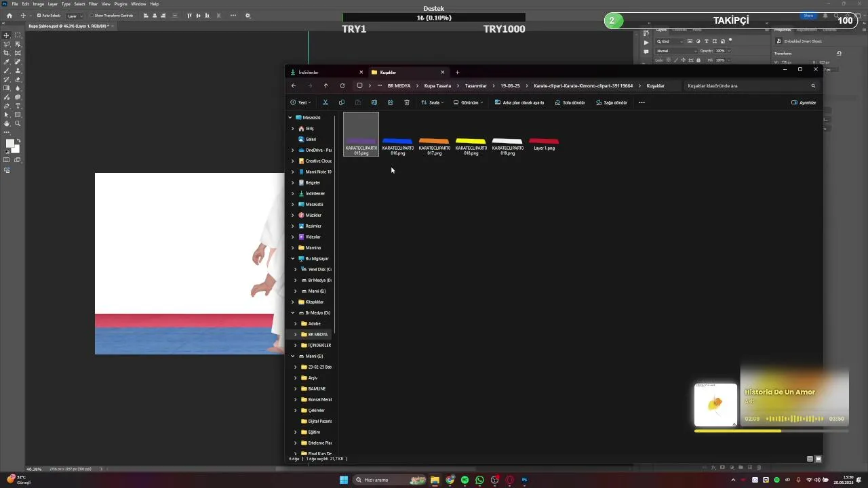Select the Move tool in Photoshop toolbar
This screenshot has height=488, width=868.
tap(7, 35)
